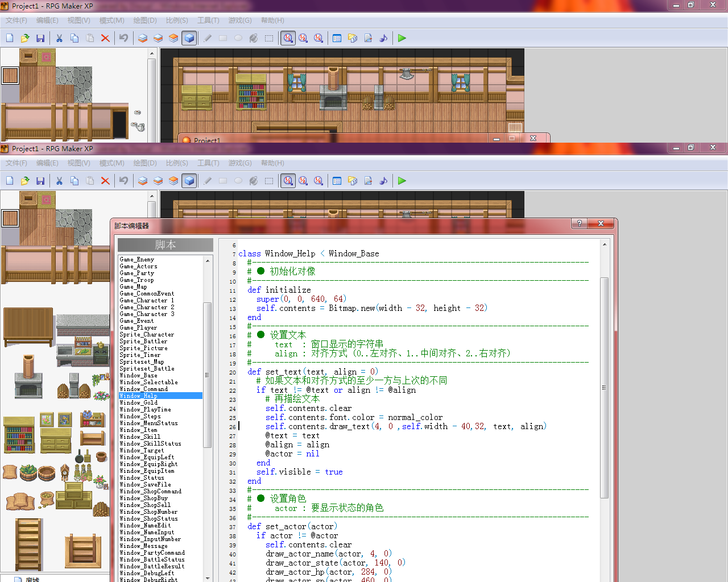The height and width of the screenshot is (582, 728).
Task: Click the script list scroll-up arrow
Action: pyautogui.click(x=208, y=260)
